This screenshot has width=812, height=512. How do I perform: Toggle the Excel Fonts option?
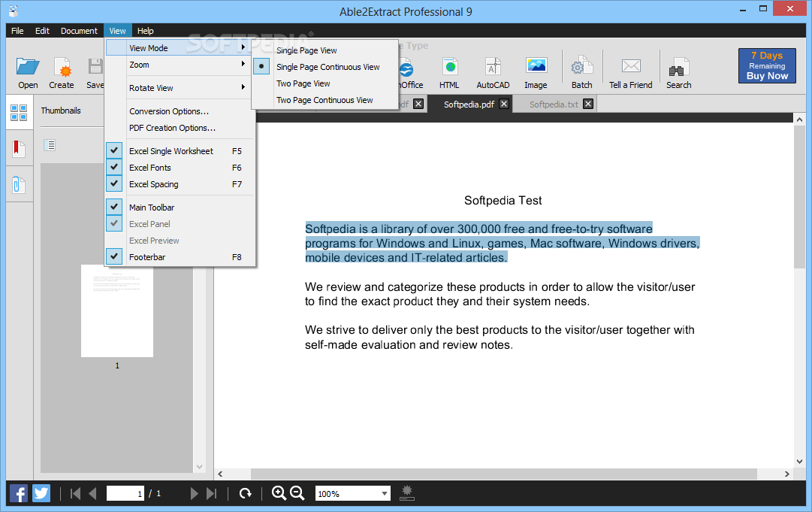coord(180,168)
